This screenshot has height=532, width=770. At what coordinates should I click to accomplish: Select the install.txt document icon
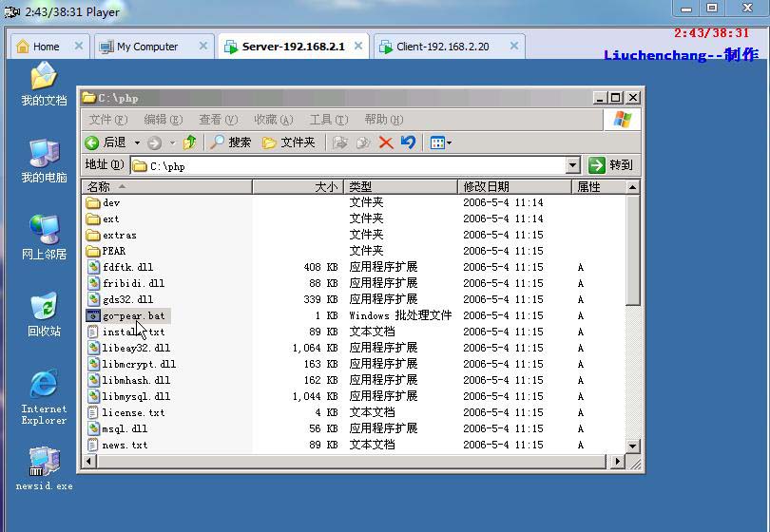click(x=93, y=332)
